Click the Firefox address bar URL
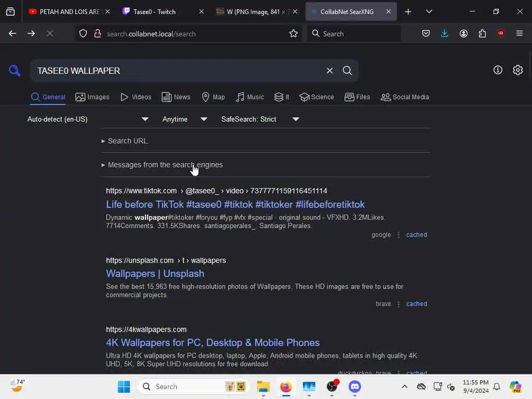The height and width of the screenshot is (399, 532). 151,34
